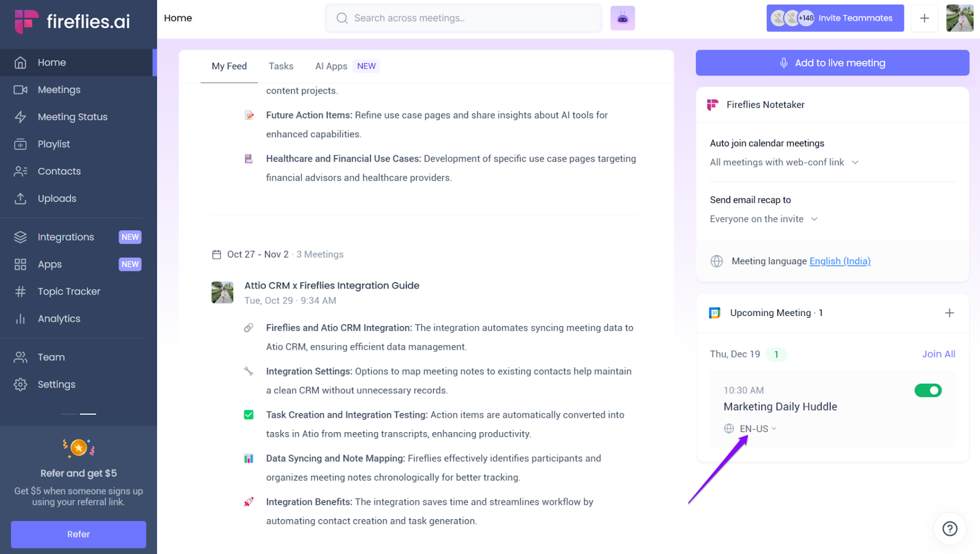Click the Marketing Daily Huddle meeting title
Viewport: 980px width, 554px height.
(x=780, y=406)
